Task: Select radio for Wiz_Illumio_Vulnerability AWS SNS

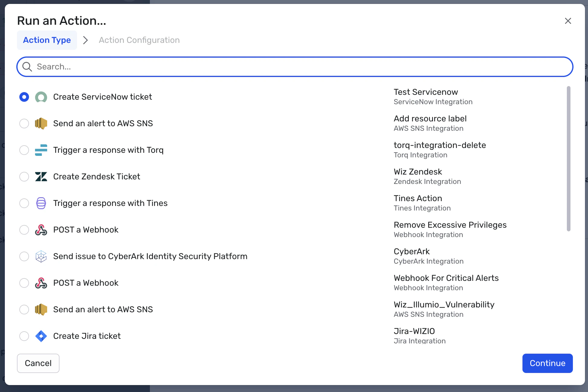Action: point(24,310)
